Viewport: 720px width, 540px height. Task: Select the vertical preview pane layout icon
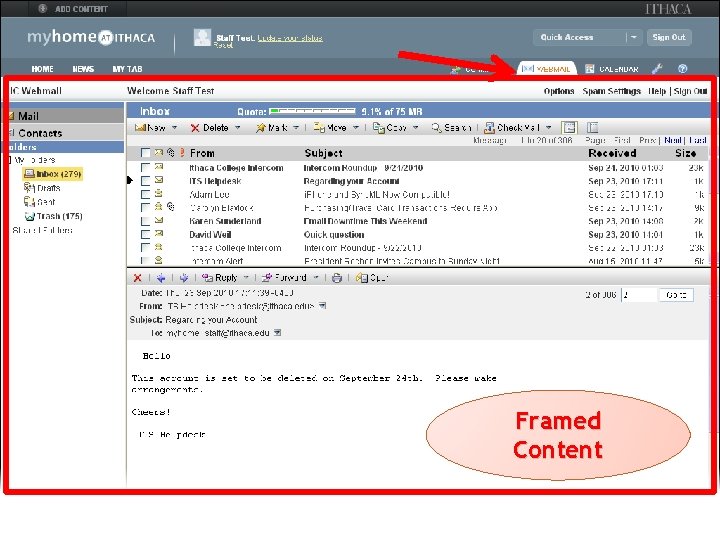point(593,127)
